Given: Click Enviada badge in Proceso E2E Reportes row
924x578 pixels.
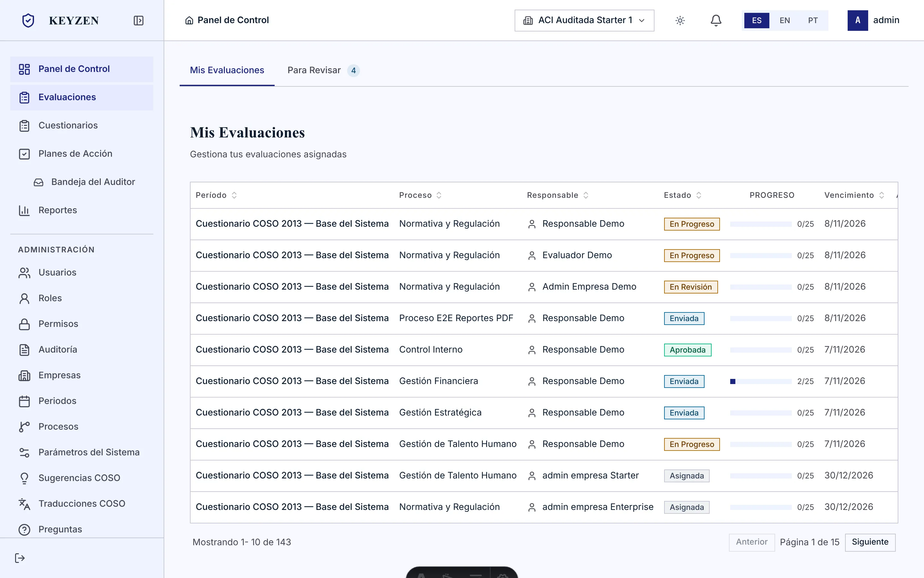Looking at the screenshot, I should click(684, 319).
